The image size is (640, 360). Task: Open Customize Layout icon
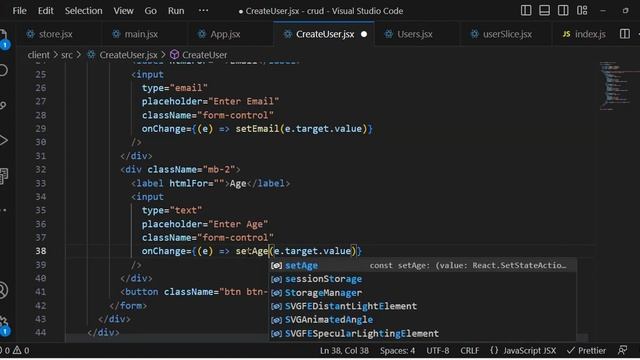tap(582, 11)
